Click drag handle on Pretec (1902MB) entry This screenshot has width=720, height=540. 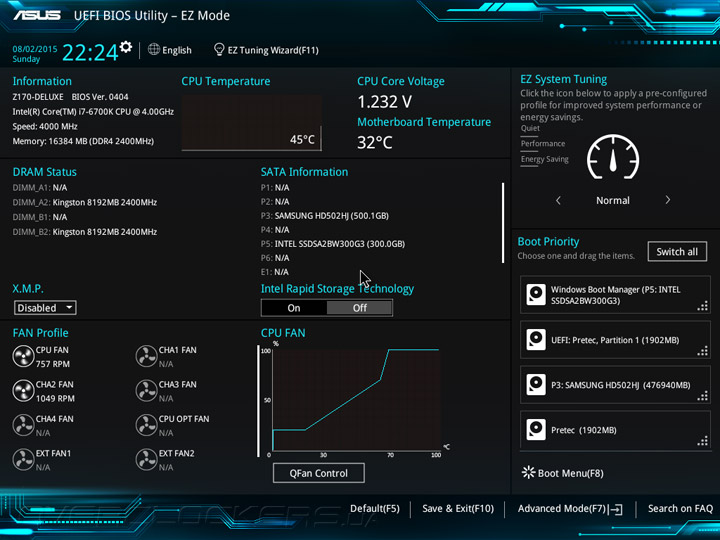pyautogui.click(x=703, y=441)
